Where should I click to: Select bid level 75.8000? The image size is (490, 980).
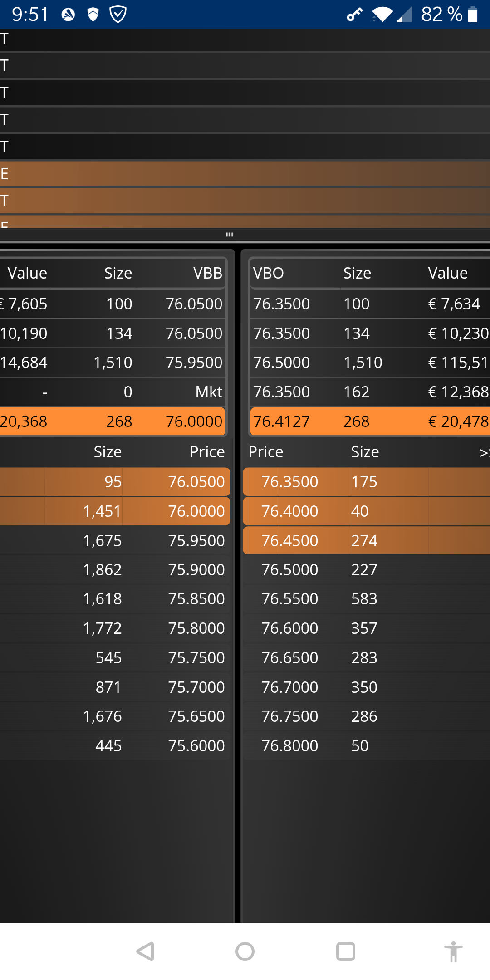pos(115,628)
